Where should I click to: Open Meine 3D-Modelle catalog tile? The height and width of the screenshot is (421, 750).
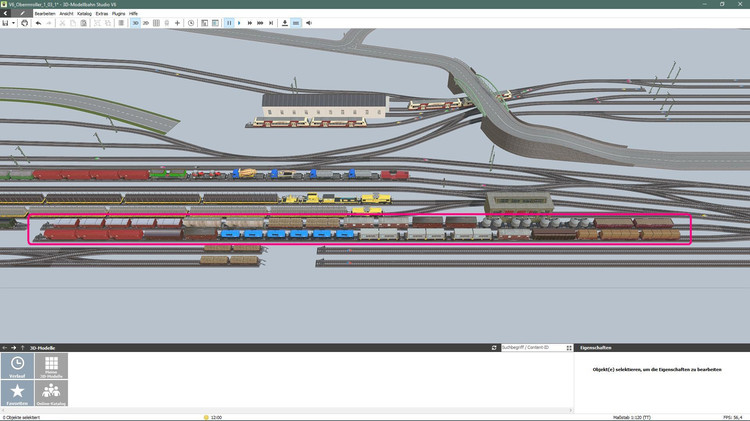[x=51, y=366]
